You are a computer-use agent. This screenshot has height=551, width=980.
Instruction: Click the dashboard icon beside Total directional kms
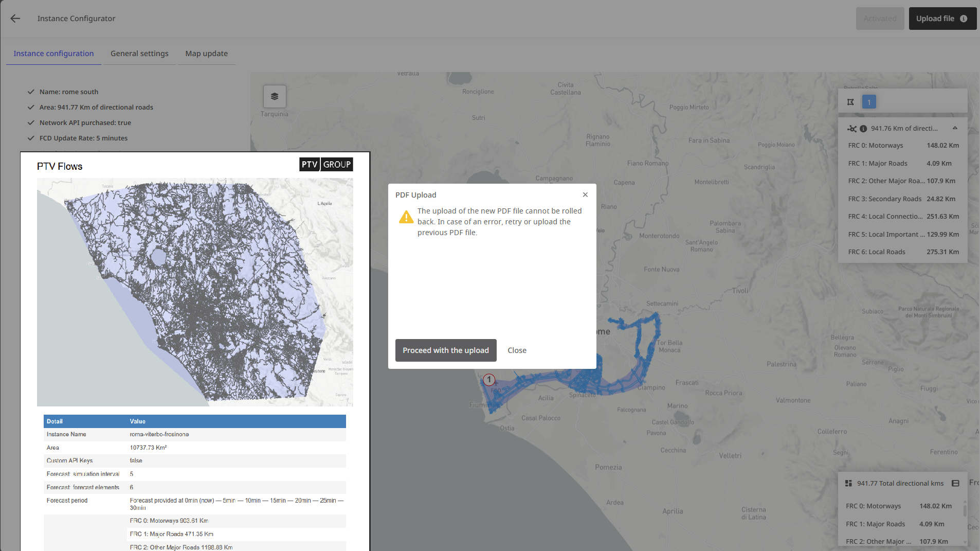[x=848, y=483]
